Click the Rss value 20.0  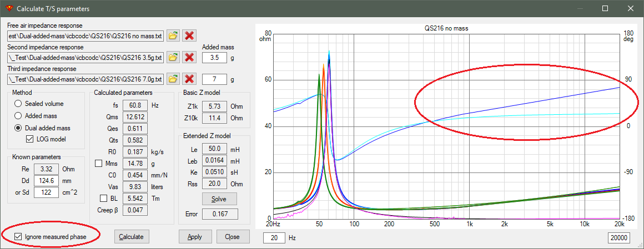click(x=215, y=184)
